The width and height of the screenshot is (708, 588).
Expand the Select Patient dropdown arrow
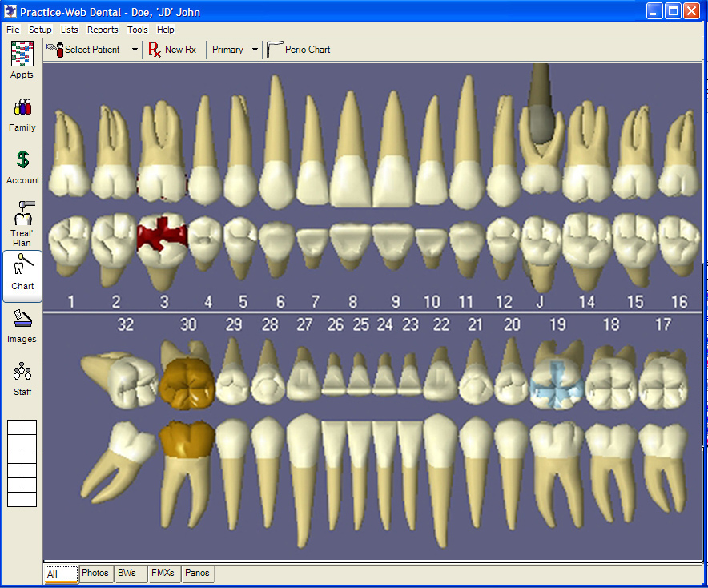click(135, 50)
